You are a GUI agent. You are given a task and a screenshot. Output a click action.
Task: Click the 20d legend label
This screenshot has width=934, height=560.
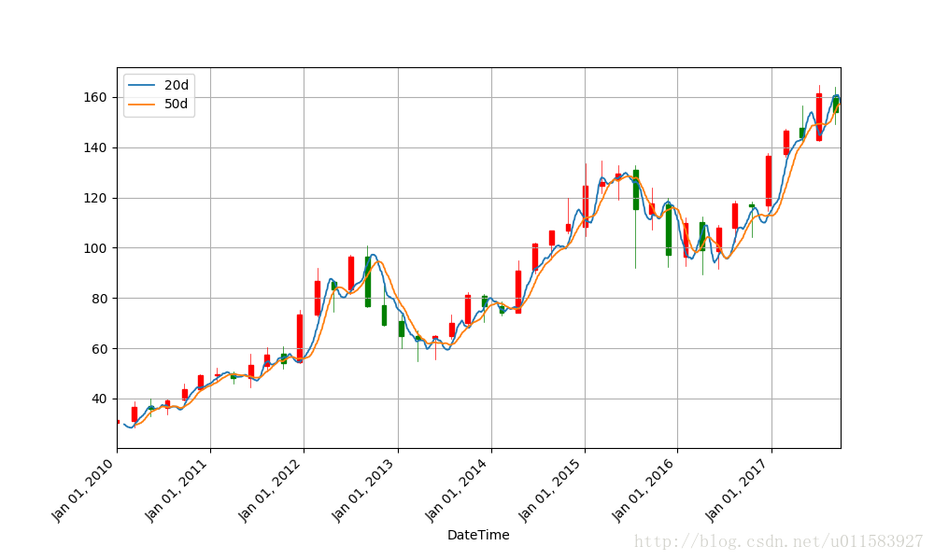click(177, 85)
